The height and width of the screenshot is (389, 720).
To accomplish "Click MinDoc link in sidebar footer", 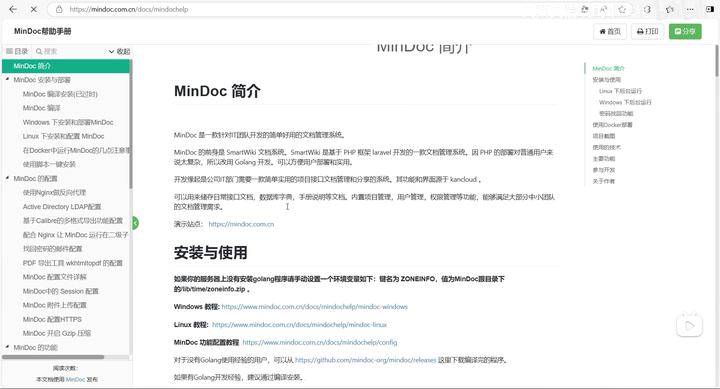I will (x=75, y=379).
